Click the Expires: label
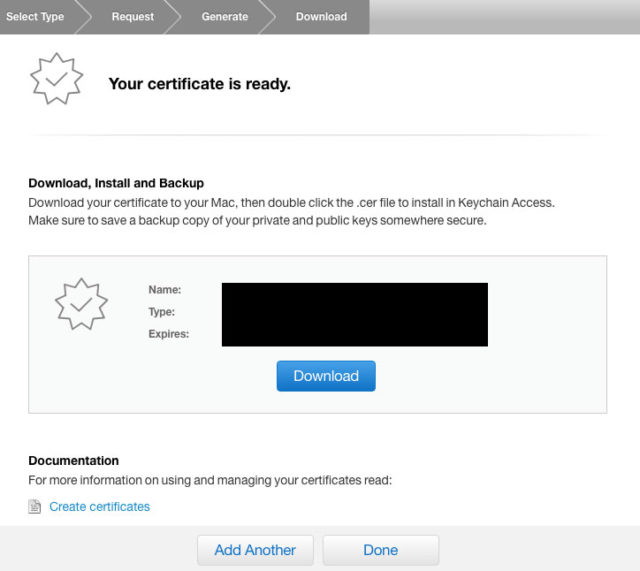Image resolution: width=640 pixels, height=571 pixels. 169,334
